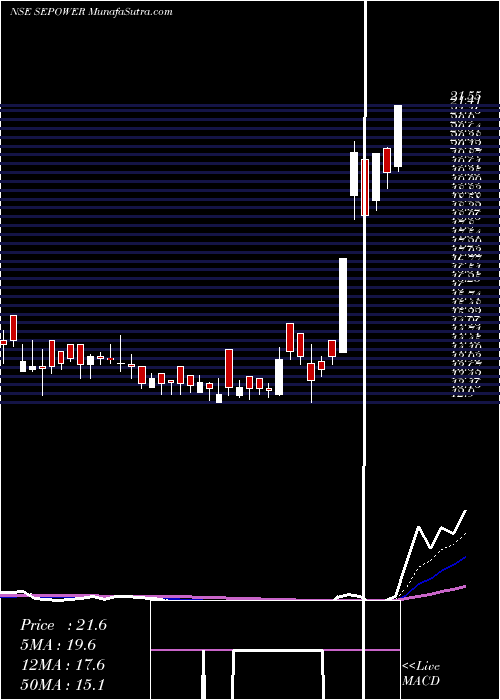The image size is (500, 700).
Task: Select the Price : 21.6 readout
Action: (x=63, y=625)
